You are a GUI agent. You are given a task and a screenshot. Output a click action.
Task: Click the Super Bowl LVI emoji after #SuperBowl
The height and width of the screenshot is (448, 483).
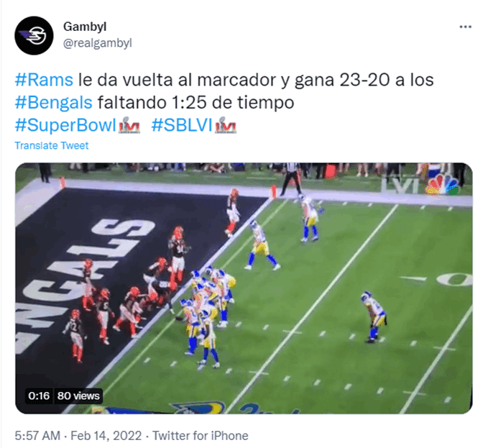point(129,125)
